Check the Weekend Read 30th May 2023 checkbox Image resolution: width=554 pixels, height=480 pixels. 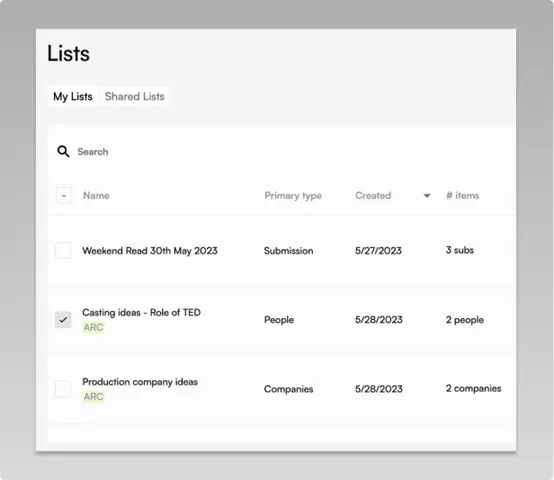click(64, 250)
